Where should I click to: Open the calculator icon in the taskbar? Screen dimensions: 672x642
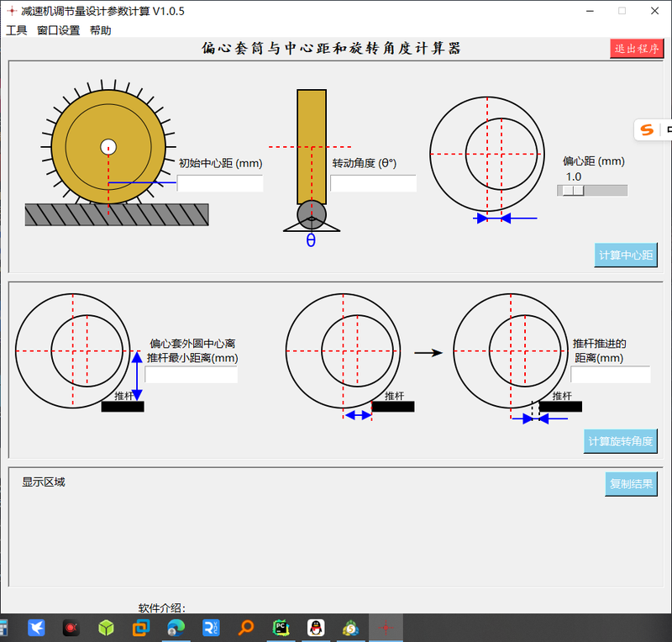coord(3,628)
